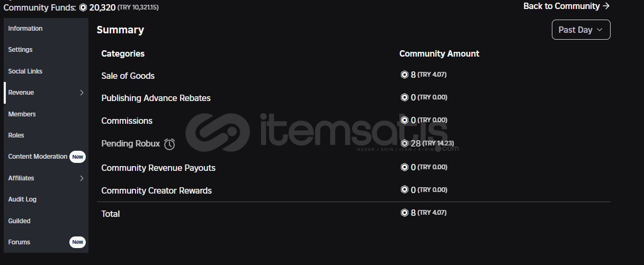Go to the Settings sidebar item

point(21,50)
